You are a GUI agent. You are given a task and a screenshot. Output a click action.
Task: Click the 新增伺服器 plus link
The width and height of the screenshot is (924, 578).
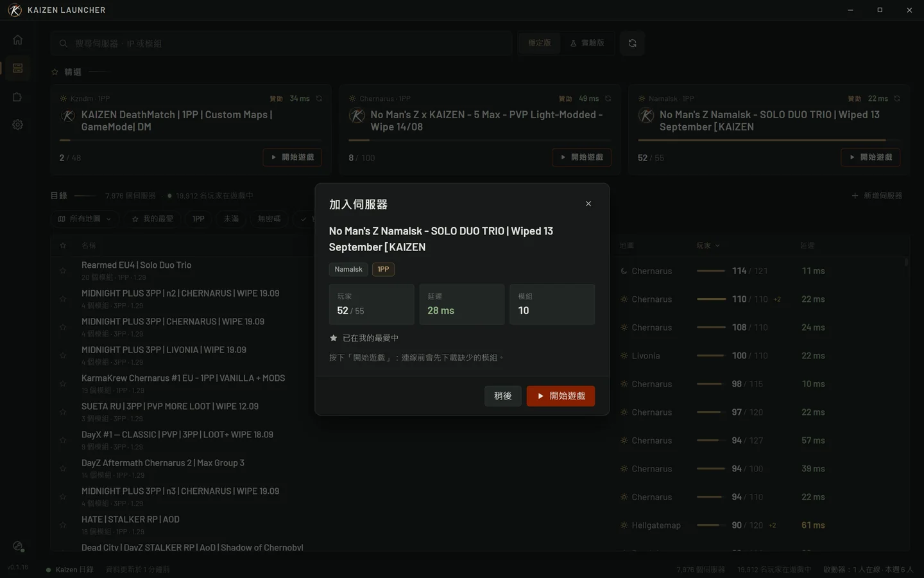coord(877,195)
